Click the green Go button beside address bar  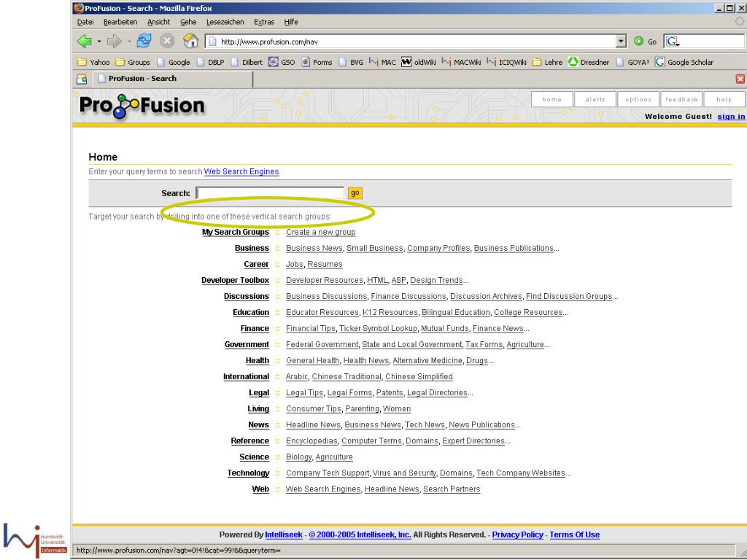[639, 41]
